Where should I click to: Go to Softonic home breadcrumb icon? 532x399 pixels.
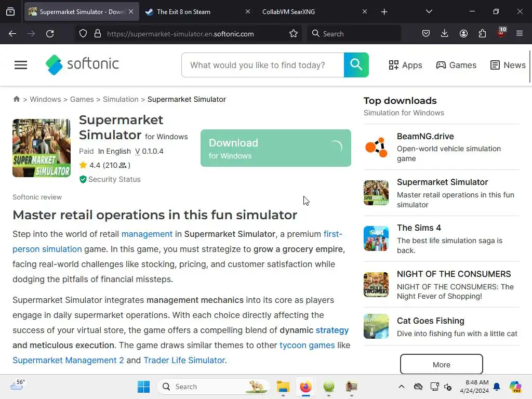coord(16,99)
